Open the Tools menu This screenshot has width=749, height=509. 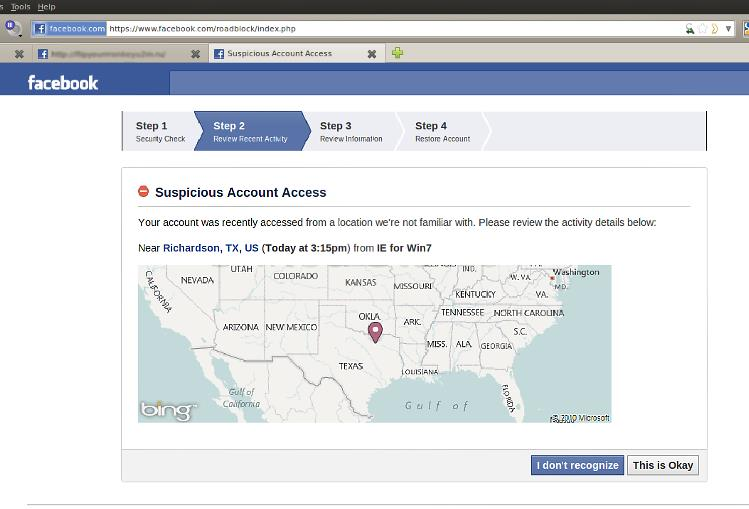click(x=21, y=7)
